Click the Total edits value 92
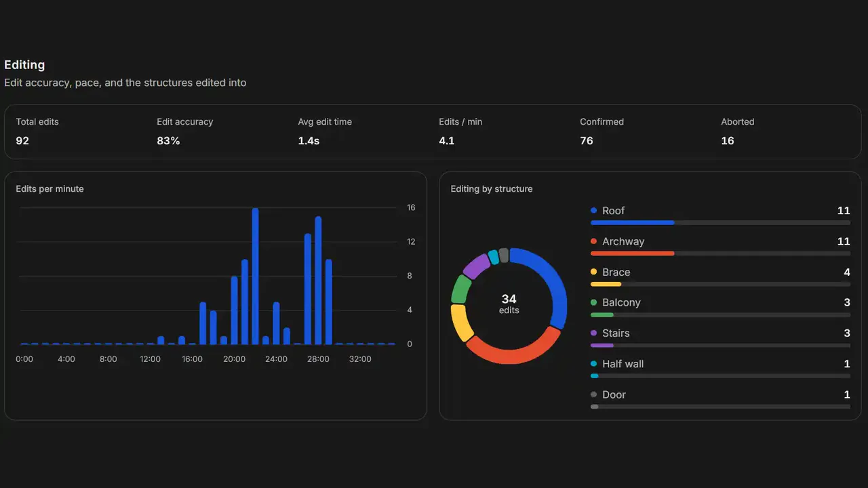Screen dimensions: 868x488 click(22, 141)
